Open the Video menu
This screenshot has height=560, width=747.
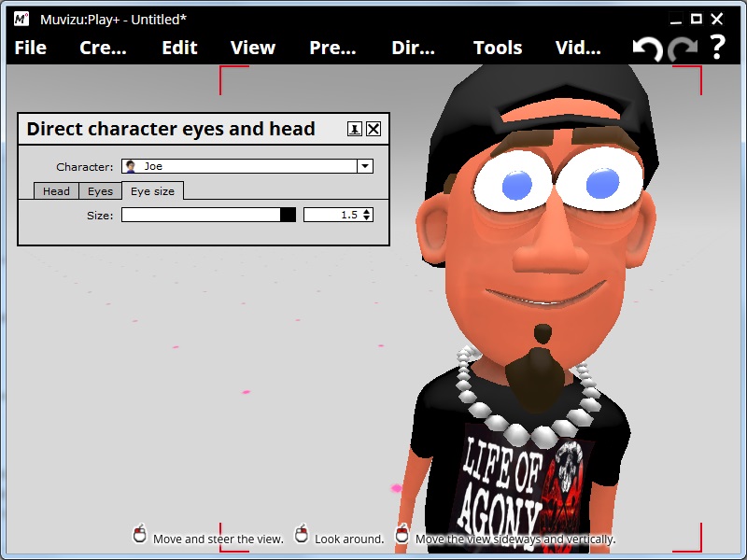[x=578, y=48]
